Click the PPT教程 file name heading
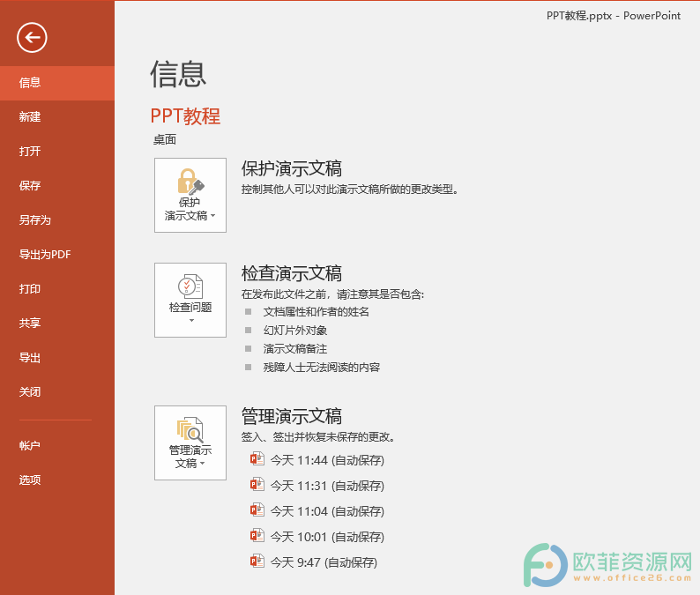The width and height of the screenshot is (700, 595). click(x=185, y=116)
